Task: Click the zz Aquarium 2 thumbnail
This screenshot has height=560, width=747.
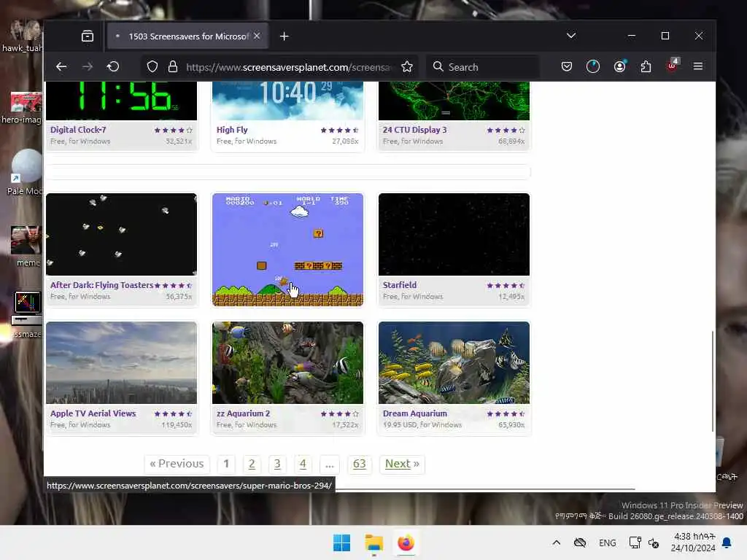Action: pyautogui.click(x=287, y=363)
